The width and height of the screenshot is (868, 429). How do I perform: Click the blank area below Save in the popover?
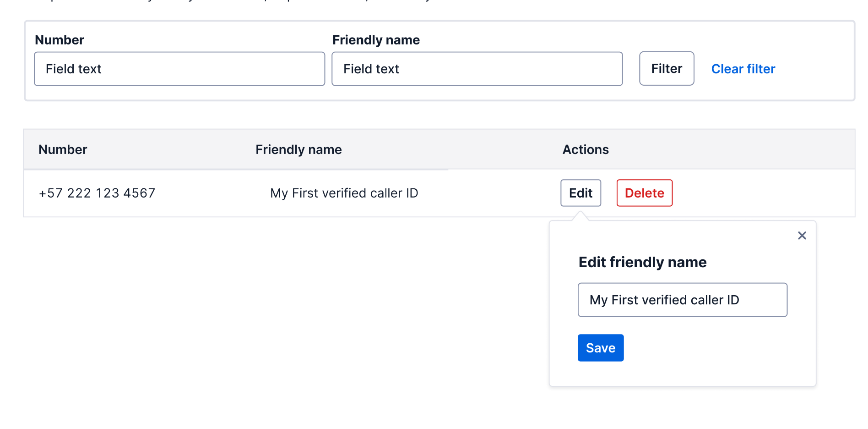click(x=682, y=374)
